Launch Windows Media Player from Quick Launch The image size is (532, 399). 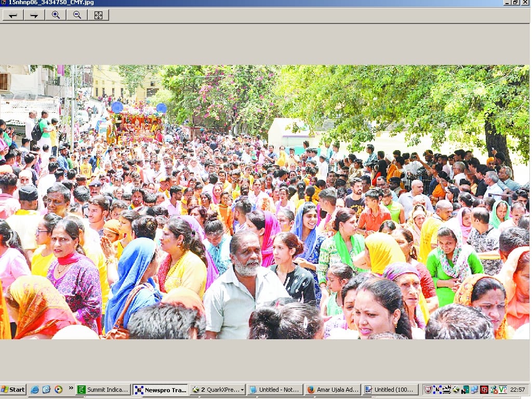pyautogui.click(x=58, y=390)
